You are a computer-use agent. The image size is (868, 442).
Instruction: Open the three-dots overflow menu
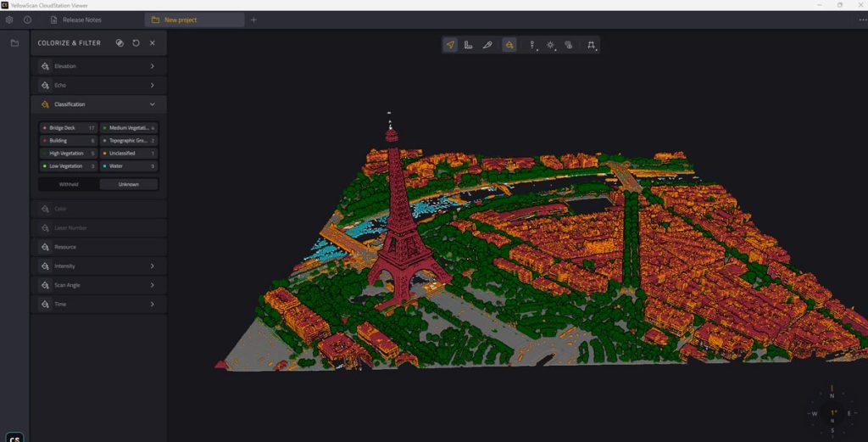click(862, 20)
